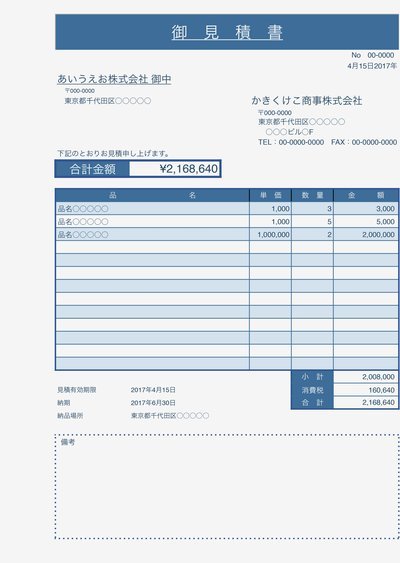Image resolution: width=400 pixels, height=563 pixels.
Task: Select the product name in the 5,000 amount row
Action: coord(83,222)
